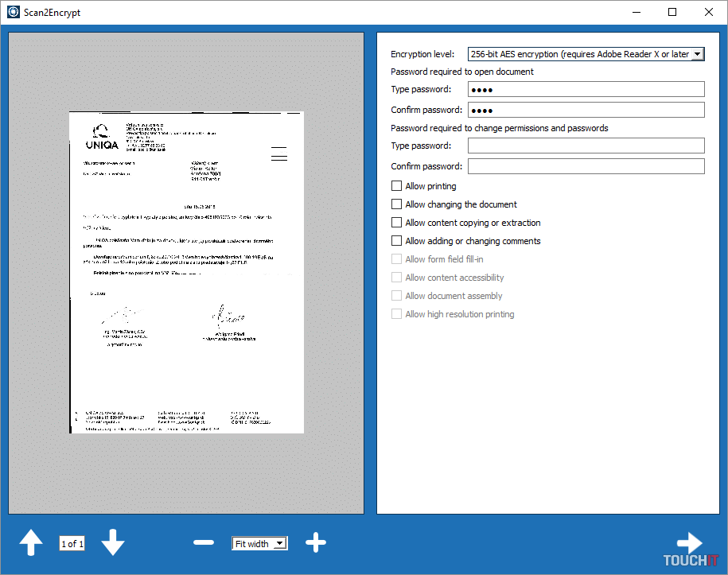Image resolution: width=728 pixels, height=575 pixels.
Task: Expand the Fit width zoom dropdown
Action: point(279,544)
